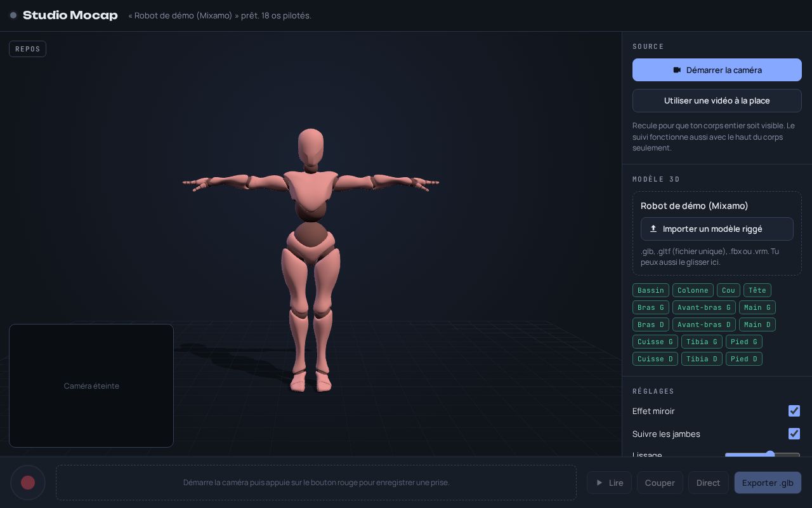Click the Avant-bras D bone tag
812x508 pixels.
click(x=704, y=324)
